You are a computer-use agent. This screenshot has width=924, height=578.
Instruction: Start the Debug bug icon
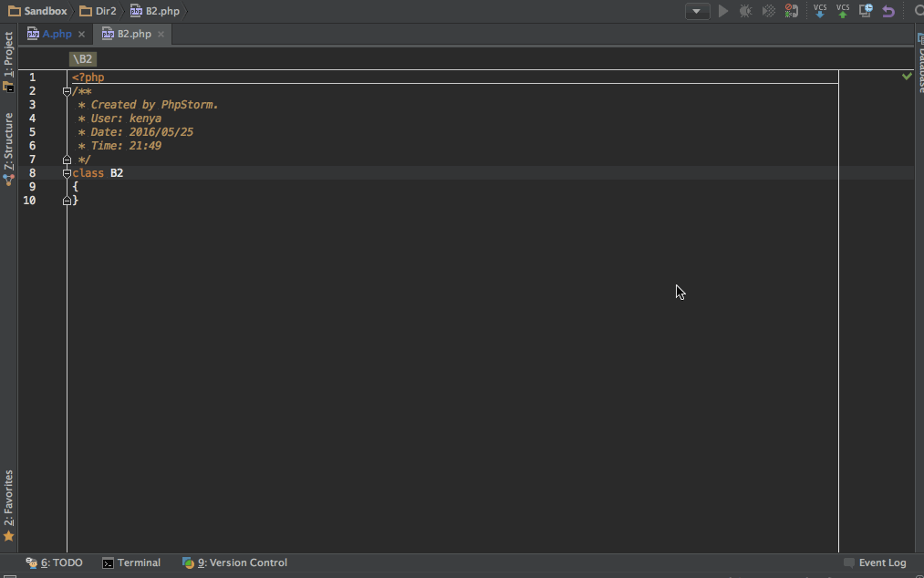pyautogui.click(x=745, y=11)
